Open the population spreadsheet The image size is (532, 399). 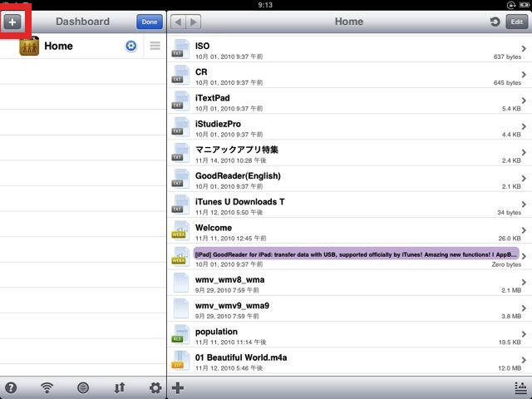[x=349, y=334]
